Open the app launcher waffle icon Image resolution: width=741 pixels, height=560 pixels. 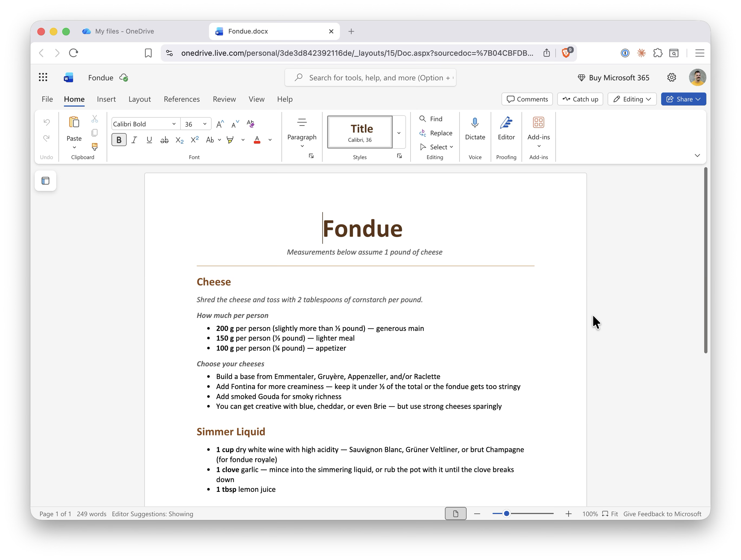pos(43,77)
